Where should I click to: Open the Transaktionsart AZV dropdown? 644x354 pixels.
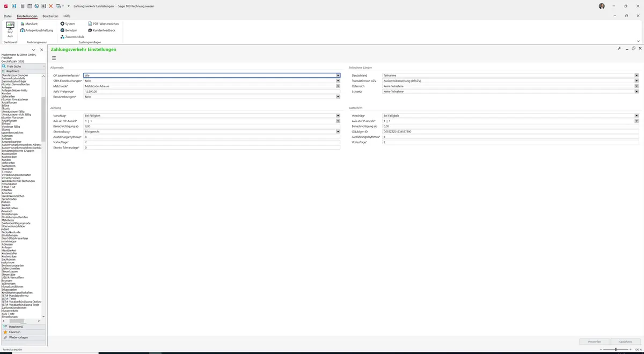pos(636,80)
